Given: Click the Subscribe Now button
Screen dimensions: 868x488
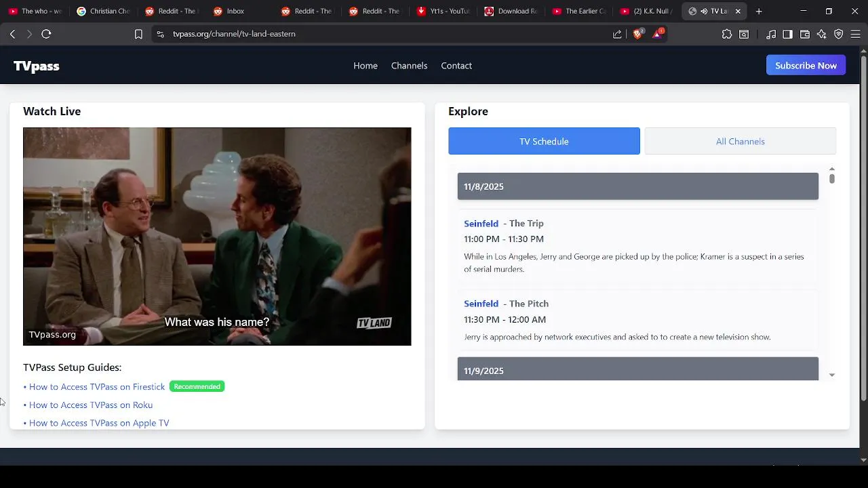Looking at the screenshot, I should pyautogui.click(x=806, y=65).
